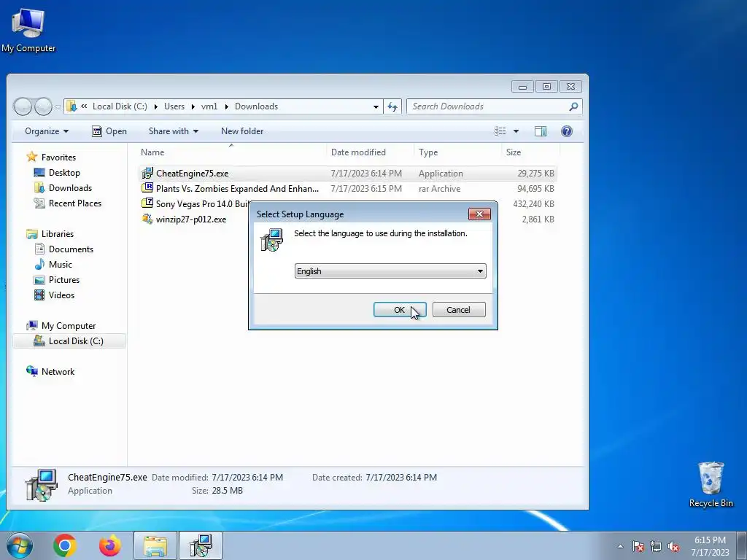Click the search magnifier icon
747x560 pixels.
pos(573,106)
